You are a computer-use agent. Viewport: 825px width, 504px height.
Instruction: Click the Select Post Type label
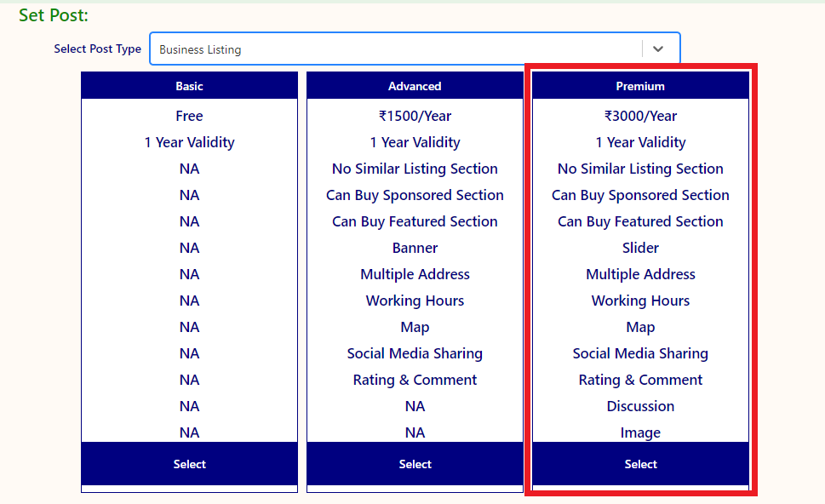(x=97, y=49)
